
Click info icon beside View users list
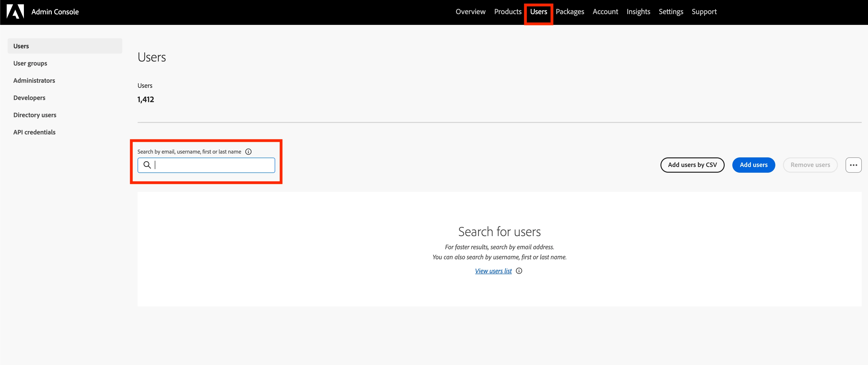tap(519, 271)
